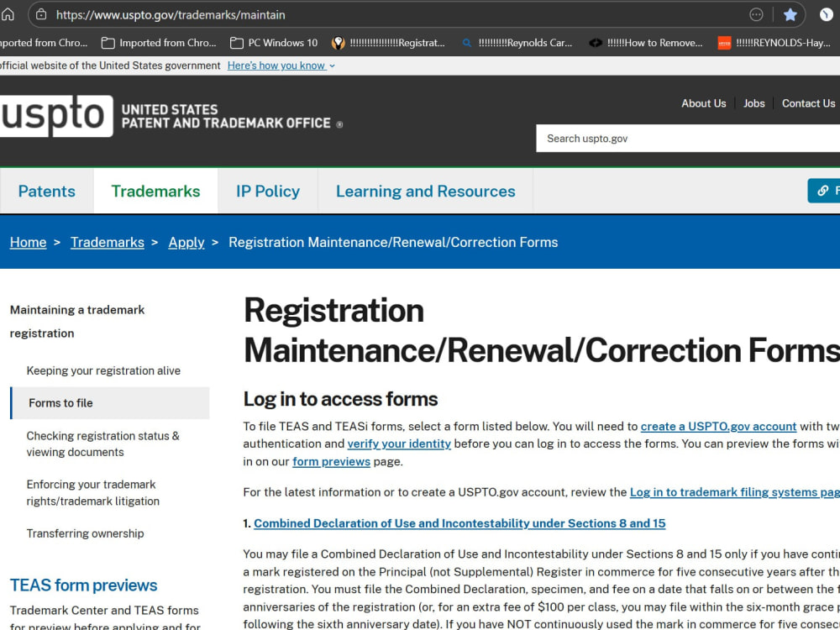This screenshot has width=840, height=630.
Task: Click the address bar URL
Action: pyautogui.click(x=171, y=14)
